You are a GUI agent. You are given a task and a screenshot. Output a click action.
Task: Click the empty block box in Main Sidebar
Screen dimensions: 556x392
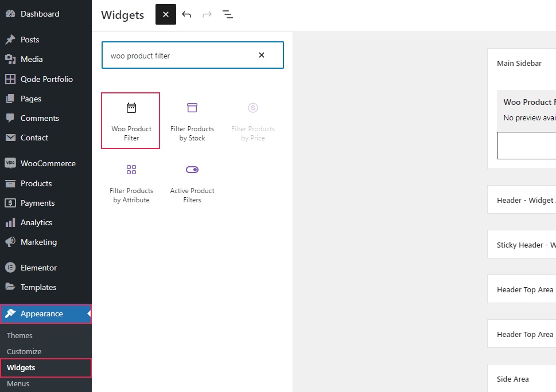coord(527,146)
